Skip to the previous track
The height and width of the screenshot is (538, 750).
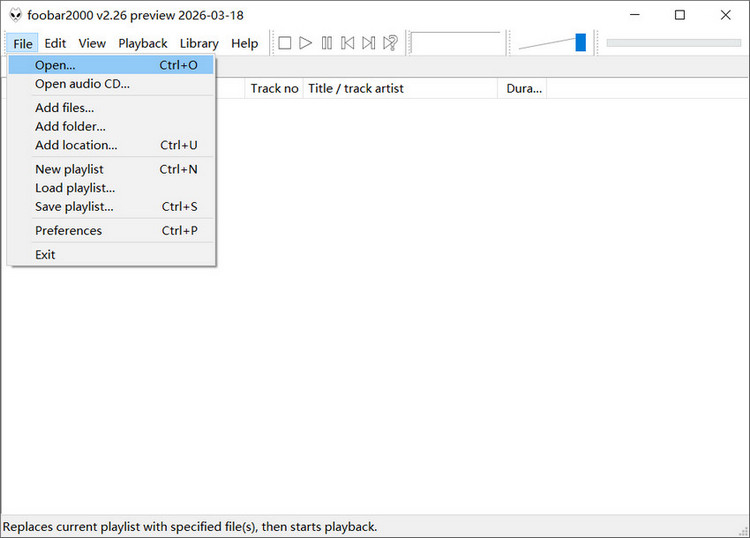pyautogui.click(x=348, y=43)
